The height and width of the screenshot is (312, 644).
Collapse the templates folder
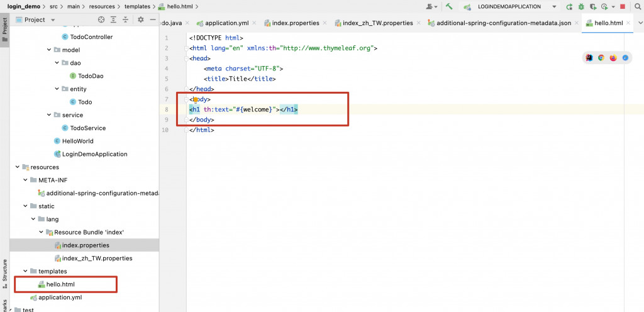click(x=25, y=271)
